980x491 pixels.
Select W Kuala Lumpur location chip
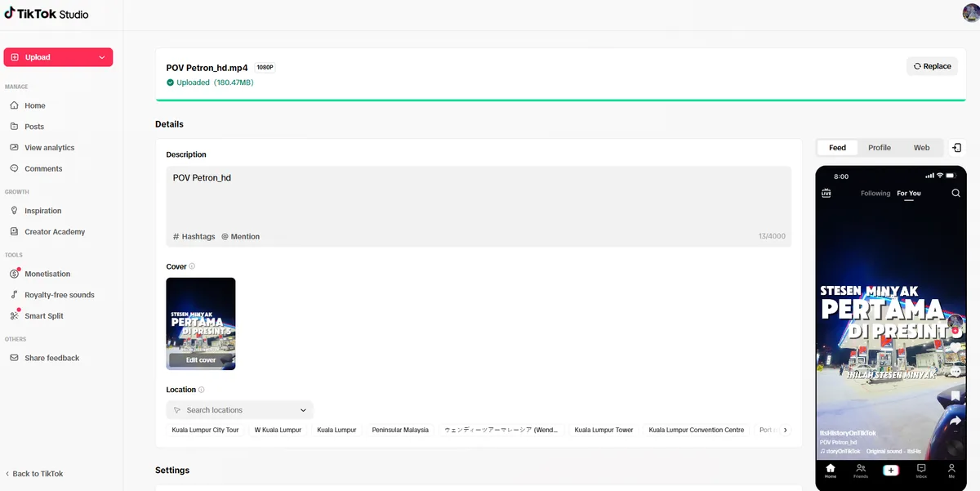278,430
